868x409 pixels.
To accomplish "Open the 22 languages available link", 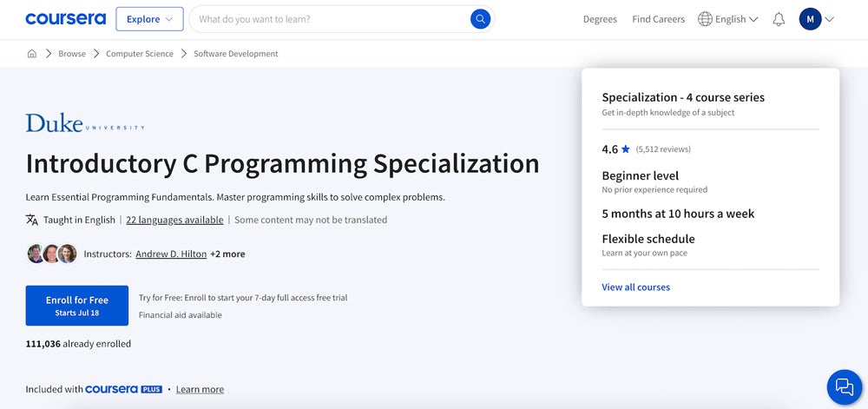I will tap(175, 220).
